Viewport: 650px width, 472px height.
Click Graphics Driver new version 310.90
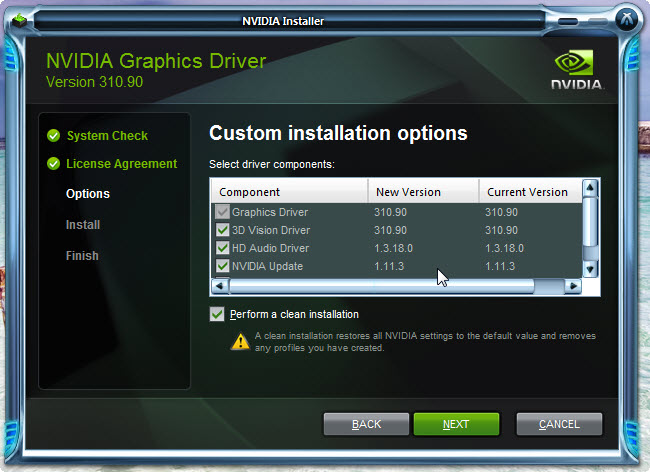(x=390, y=212)
